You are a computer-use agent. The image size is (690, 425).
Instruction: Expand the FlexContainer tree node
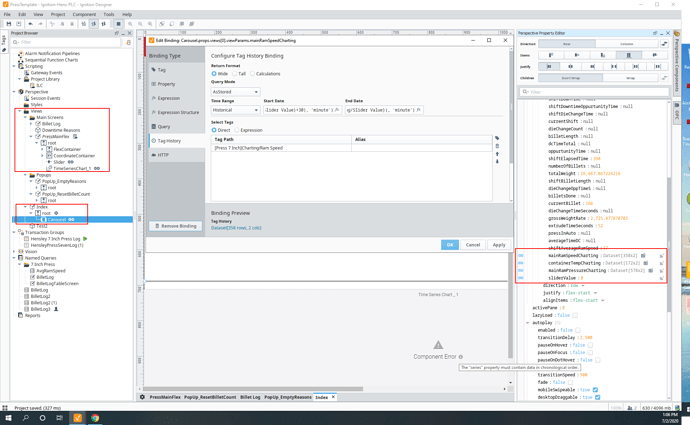point(42,149)
